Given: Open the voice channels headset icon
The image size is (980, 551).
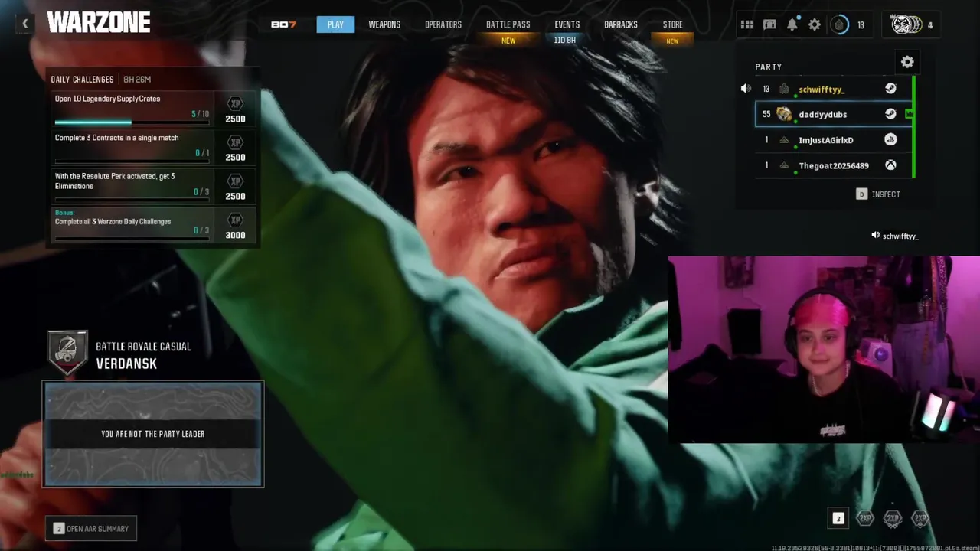Looking at the screenshot, I should 769,24.
